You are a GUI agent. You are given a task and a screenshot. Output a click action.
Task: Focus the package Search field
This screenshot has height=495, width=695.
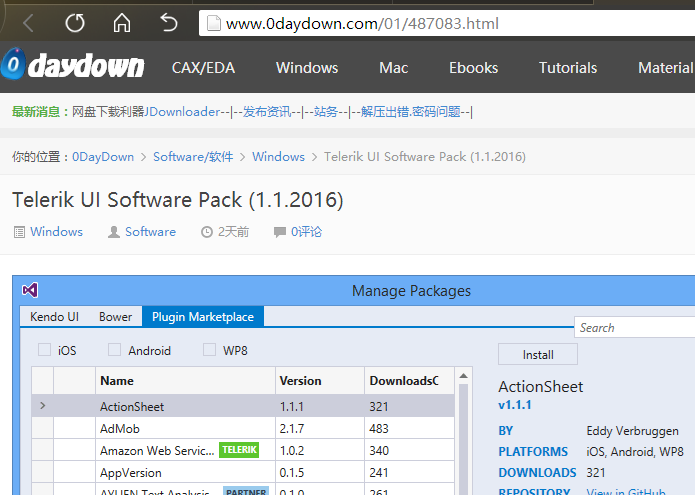(x=635, y=327)
